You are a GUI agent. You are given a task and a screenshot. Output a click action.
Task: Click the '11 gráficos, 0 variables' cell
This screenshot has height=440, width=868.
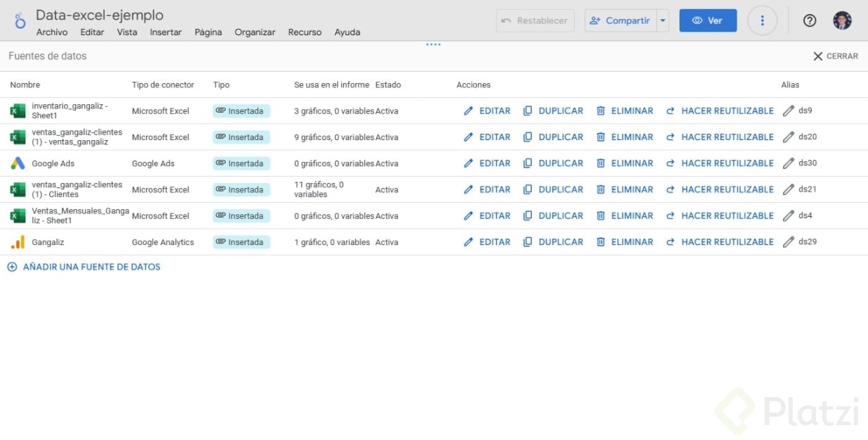tap(319, 189)
